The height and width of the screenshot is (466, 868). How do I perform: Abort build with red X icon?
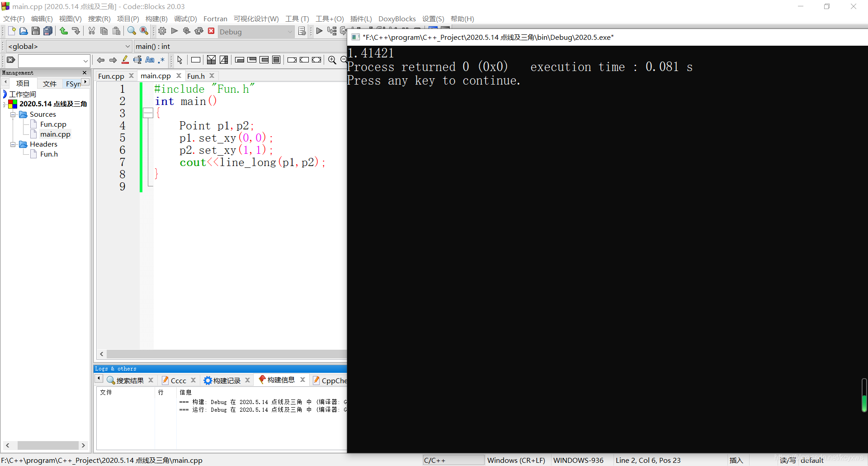point(211,31)
